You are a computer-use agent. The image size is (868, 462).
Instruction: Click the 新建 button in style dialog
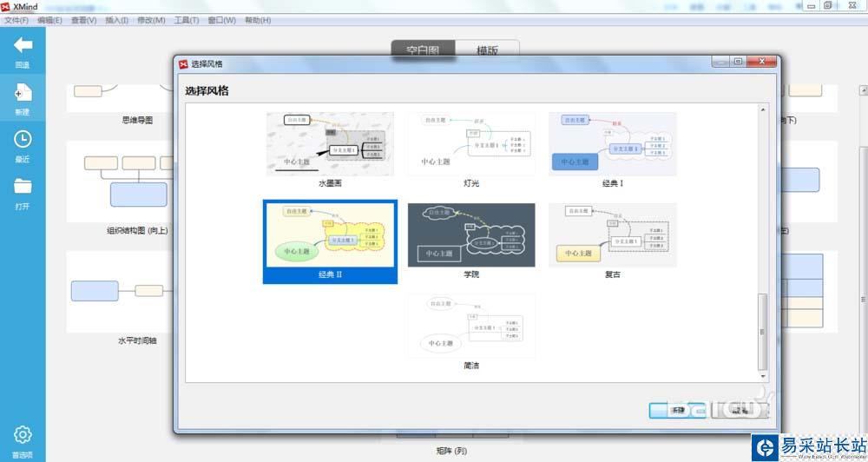[678, 411]
